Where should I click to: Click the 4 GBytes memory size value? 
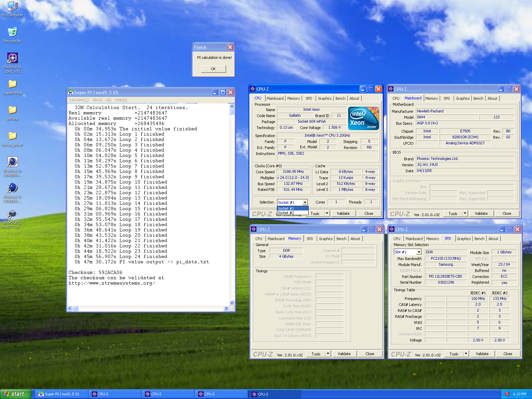(286, 256)
